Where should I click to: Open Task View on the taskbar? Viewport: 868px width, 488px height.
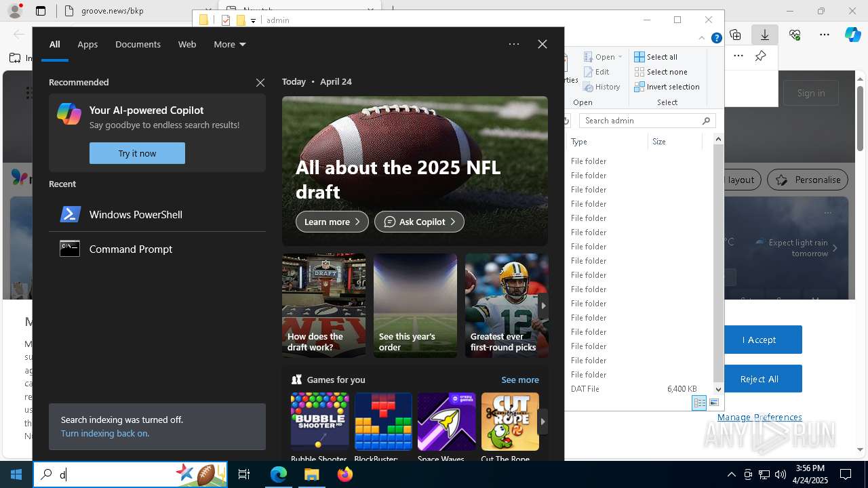(x=244, y=474)
